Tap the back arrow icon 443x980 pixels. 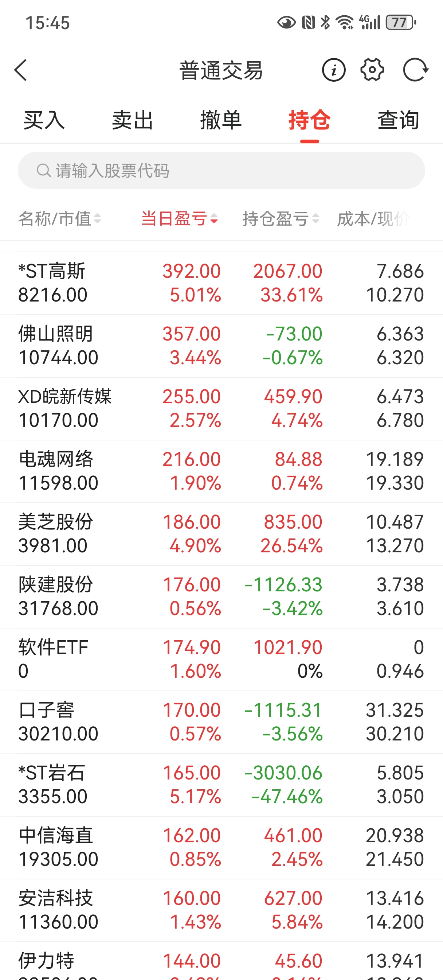21,70
